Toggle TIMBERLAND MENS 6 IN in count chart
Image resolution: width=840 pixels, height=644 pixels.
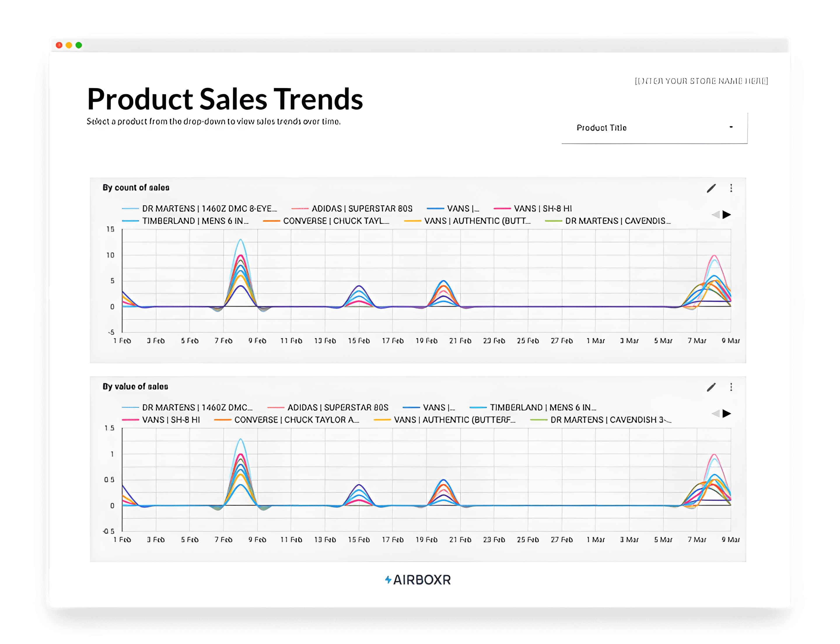pos(185,221)
